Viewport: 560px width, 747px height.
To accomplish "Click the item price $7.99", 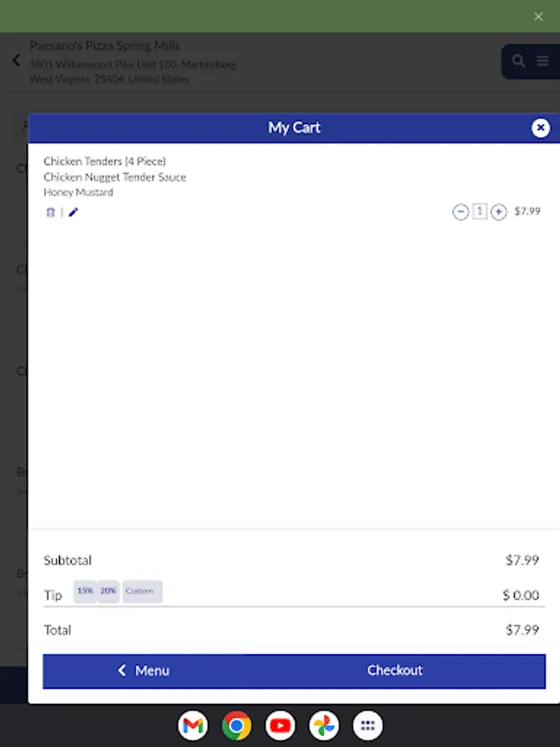I will (527, 211).
